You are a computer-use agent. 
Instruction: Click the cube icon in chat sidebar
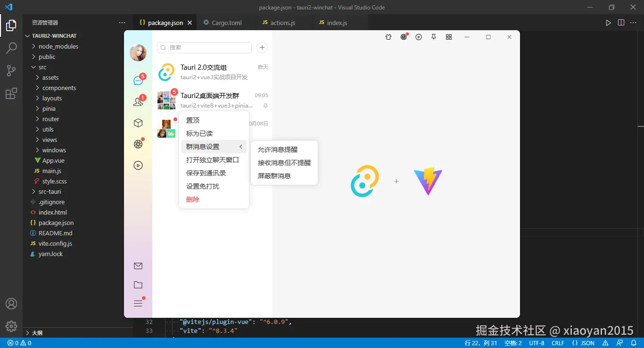[x=138, y=123]
